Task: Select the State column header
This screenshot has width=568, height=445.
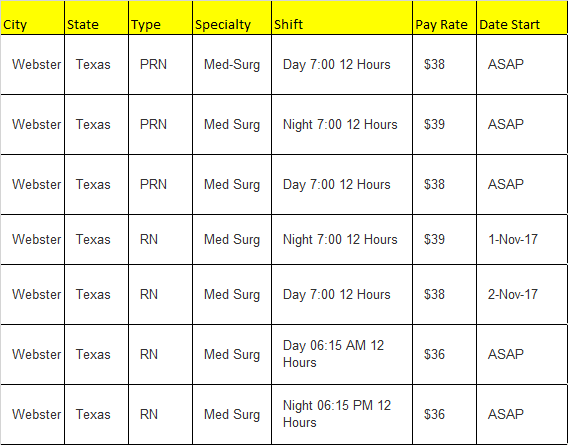Action: pos(96,18)
